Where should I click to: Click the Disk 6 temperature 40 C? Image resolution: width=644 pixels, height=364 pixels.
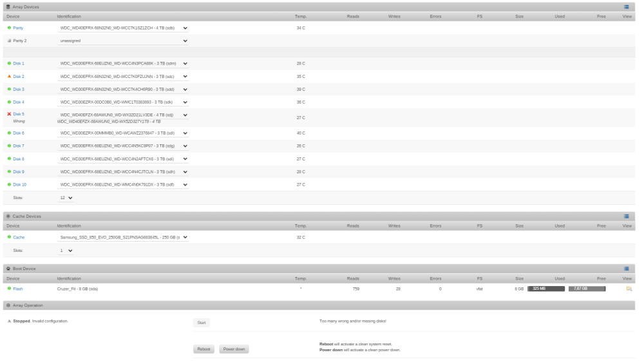point(301,133)
